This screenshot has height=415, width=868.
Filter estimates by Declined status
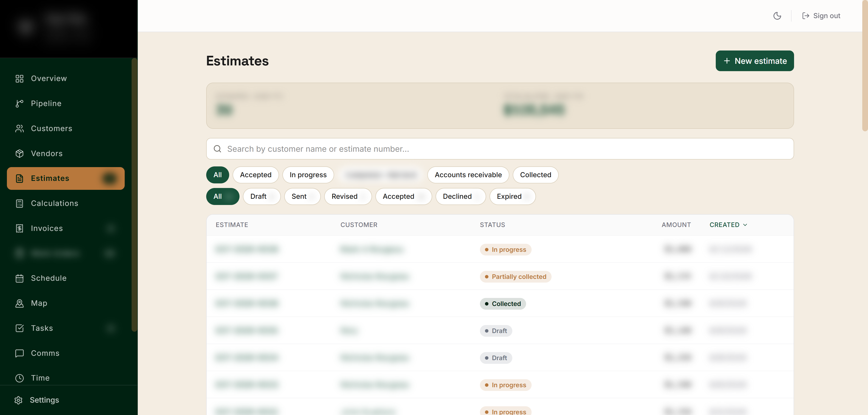[461, 196]
